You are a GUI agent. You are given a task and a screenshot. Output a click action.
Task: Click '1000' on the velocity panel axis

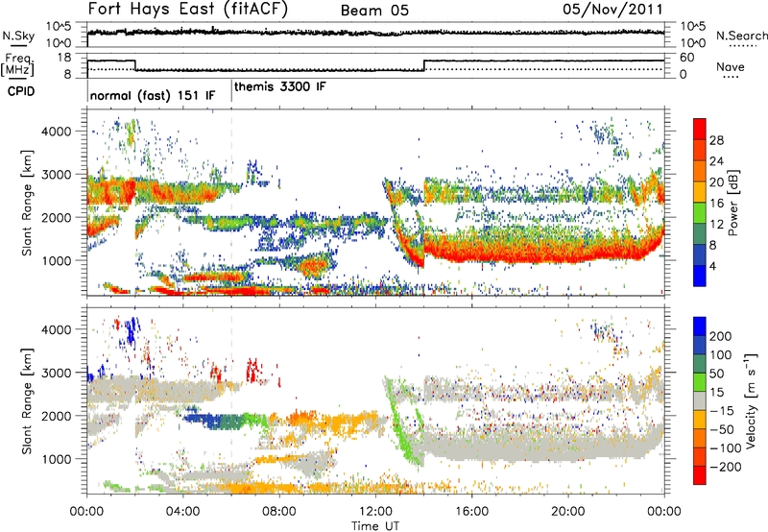pyautogui.click(x=57, y=459)
